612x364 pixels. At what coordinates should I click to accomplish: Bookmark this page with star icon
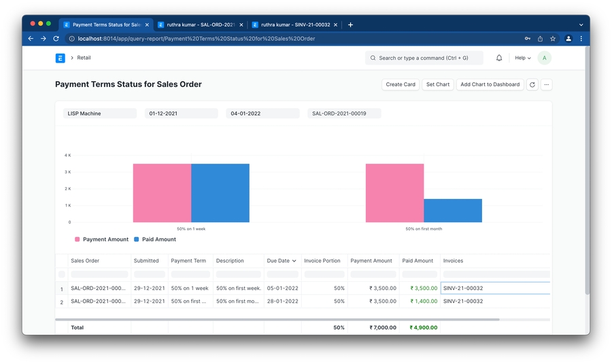click(553, 39)
